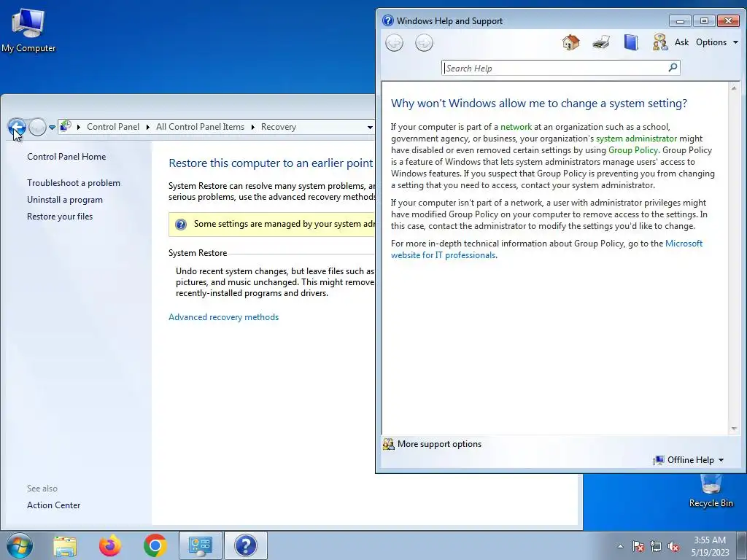Click the info icon in the yellow settings banner
Screen dimensions: 747x560
pos(181,225)
